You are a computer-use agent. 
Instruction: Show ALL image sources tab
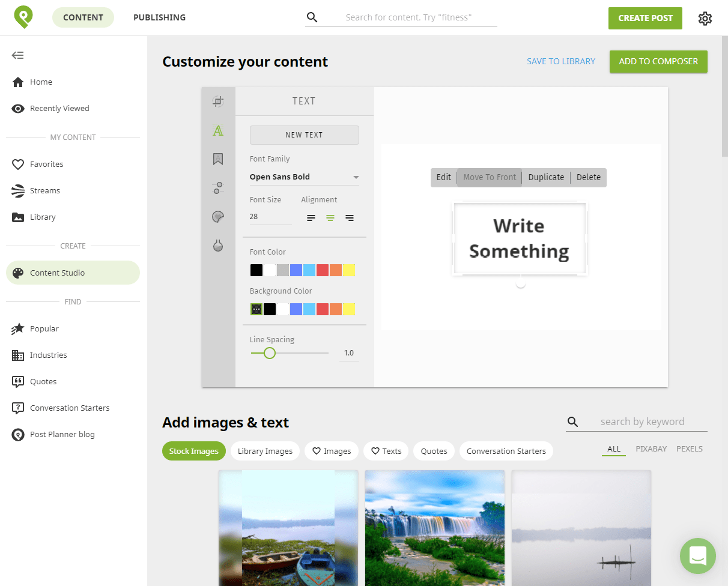tap(614, 449)
